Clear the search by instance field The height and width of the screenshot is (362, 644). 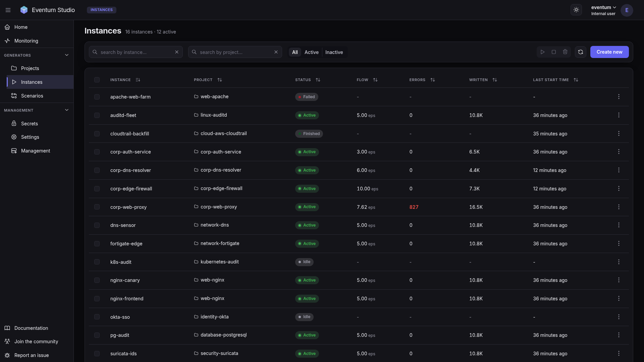pos(177,52)
